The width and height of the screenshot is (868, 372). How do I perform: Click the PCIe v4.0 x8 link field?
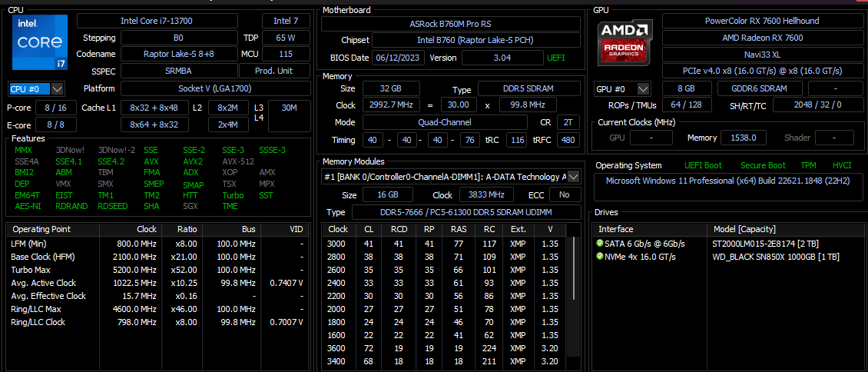click(762, 71)
